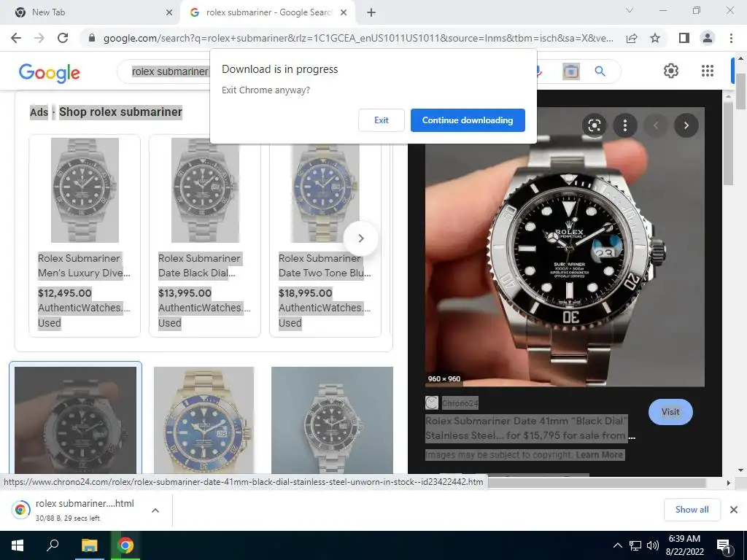The width and height of the screenshot is (747, 560).
Task: Reload the page with refresh icon
Action: (63, 38)
